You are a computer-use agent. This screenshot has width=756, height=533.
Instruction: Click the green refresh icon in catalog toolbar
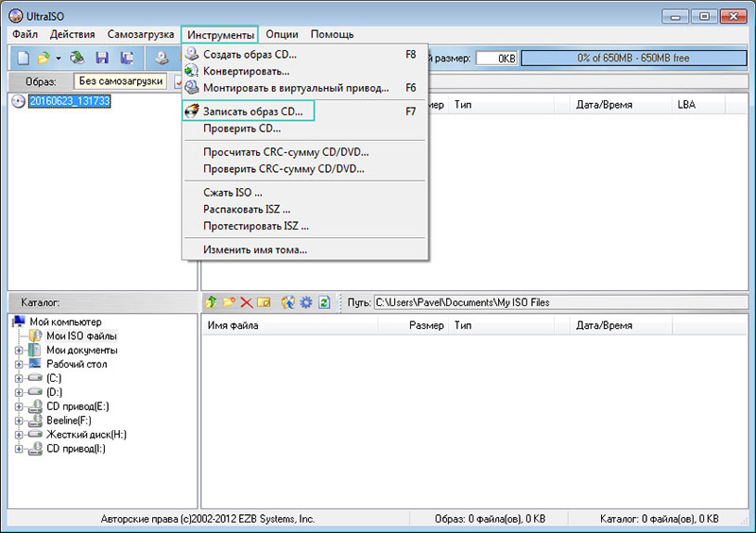(x=323, y=302)
